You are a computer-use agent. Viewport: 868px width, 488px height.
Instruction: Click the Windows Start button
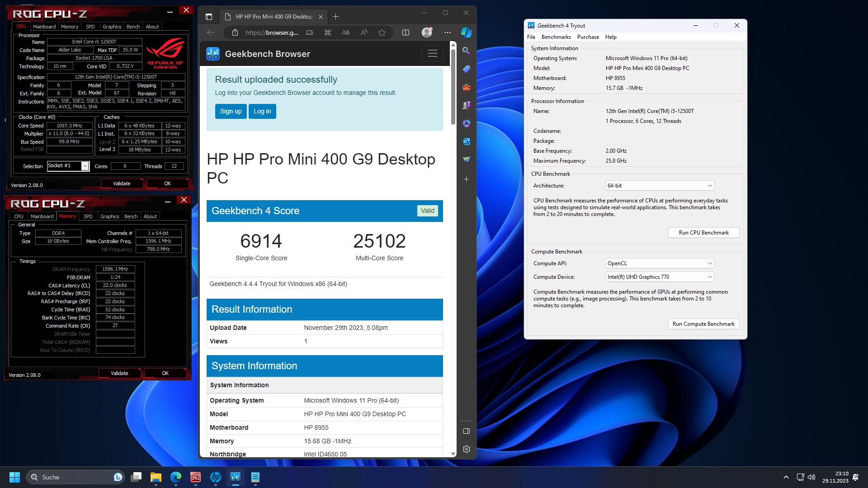(14, 477)
